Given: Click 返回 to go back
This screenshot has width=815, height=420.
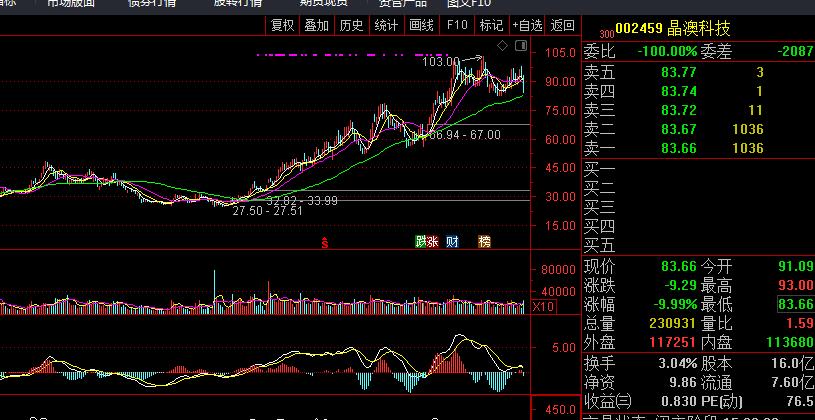Looking at the screenshot, I should (x=562, y=25).
